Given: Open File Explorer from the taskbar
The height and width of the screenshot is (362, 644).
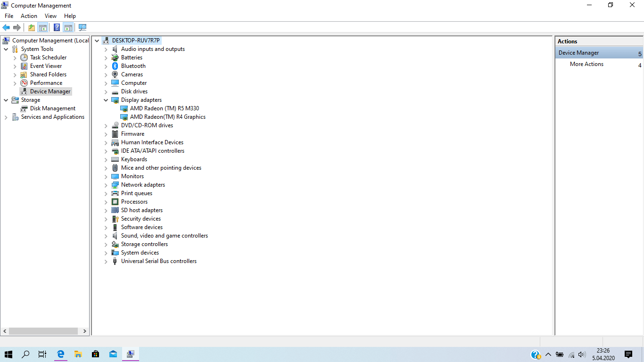Looking at the screenshot, I should tap(78, 354).
